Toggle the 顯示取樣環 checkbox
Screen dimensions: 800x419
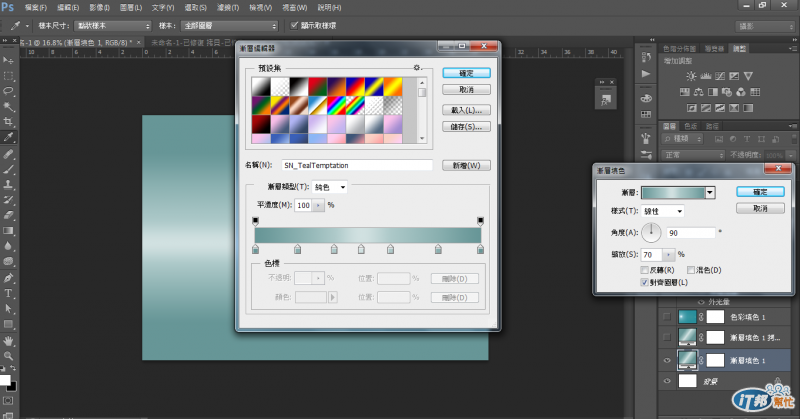tap(294, 25)
